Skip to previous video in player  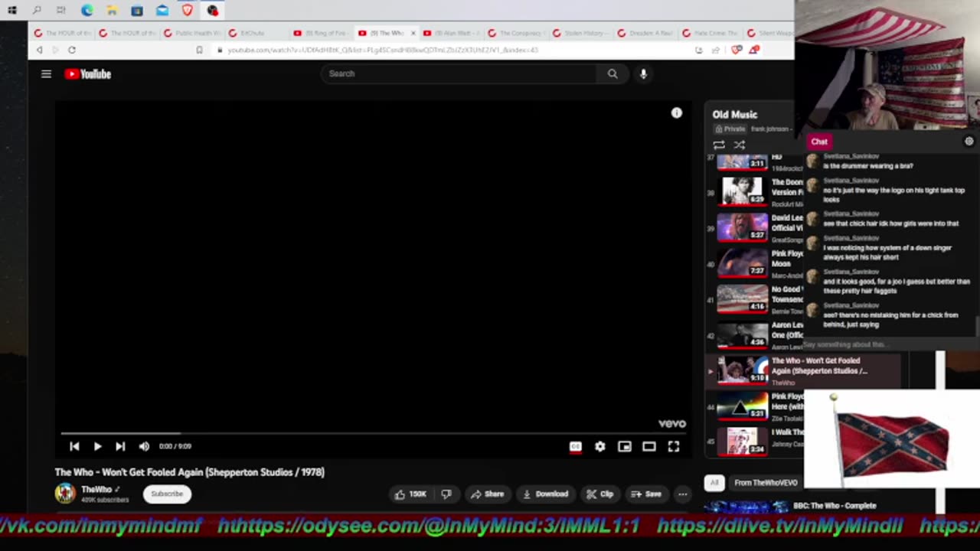[x=74, y=446]
